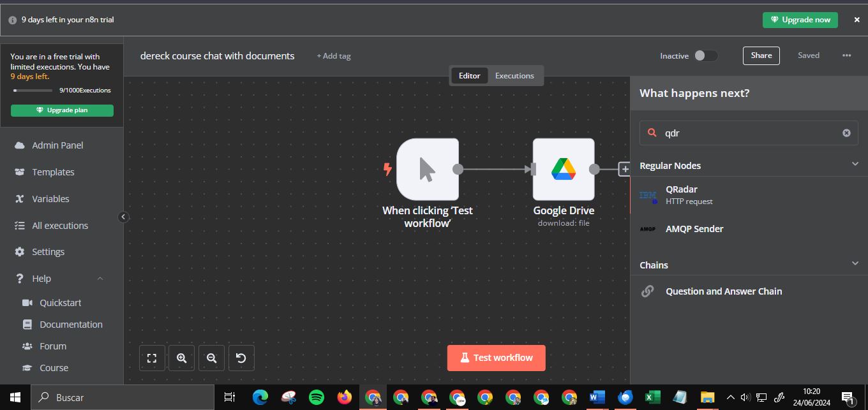Image resolution: width=868 pixels, height=410 pixels.
Task: Select the manual trigger node
Action: pyautogui.click(x=427, y=169)
